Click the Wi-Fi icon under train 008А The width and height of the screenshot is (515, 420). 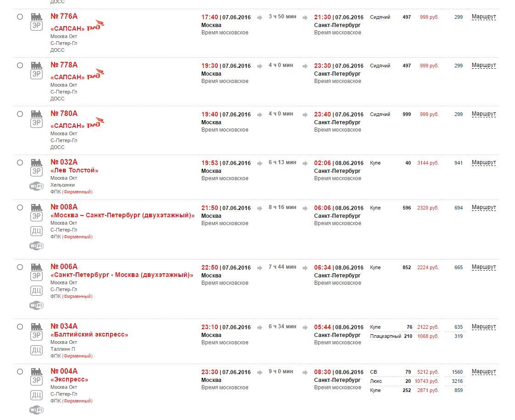[x=36, y=246]
